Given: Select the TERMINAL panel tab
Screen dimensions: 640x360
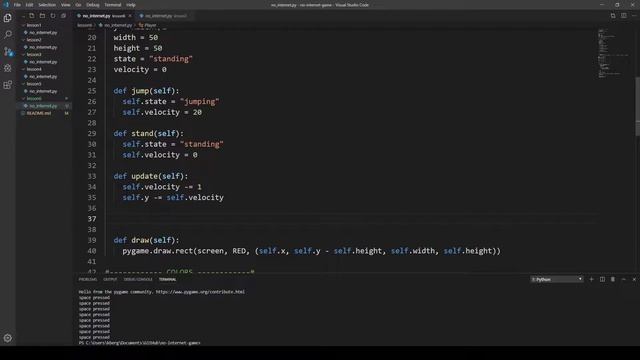Looking at the screenshot, I should pyautogui.click(x=167, y=280).
